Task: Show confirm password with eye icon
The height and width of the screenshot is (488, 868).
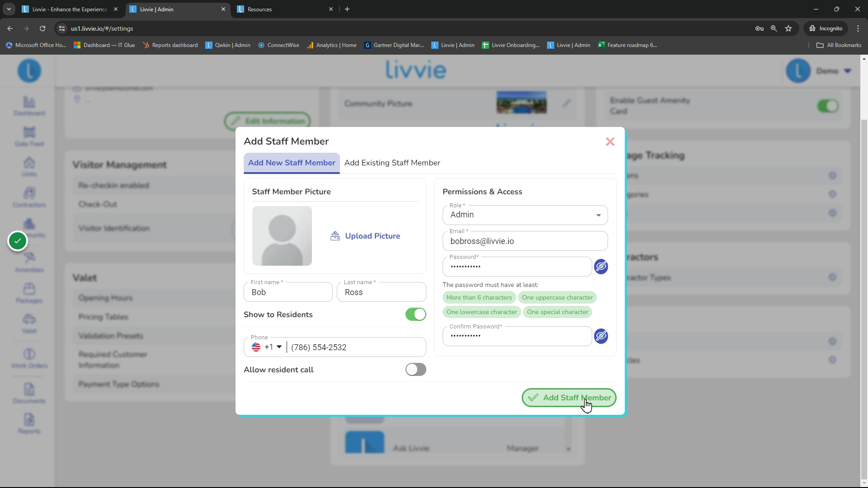Action: [601, 336]
